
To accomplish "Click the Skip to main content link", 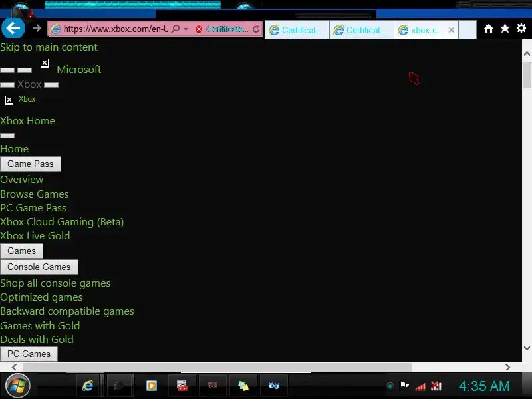I will pos(49,47).
